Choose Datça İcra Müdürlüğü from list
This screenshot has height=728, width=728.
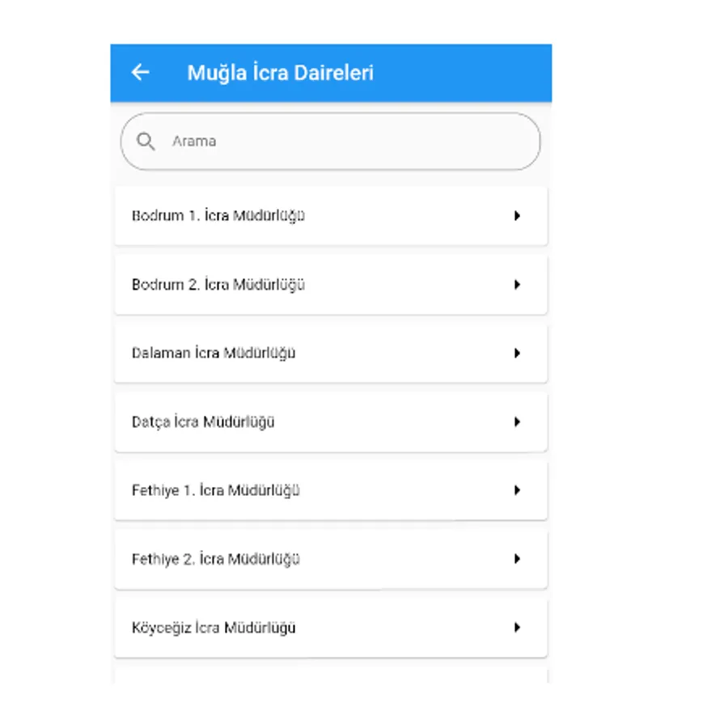tap(203, 422)
